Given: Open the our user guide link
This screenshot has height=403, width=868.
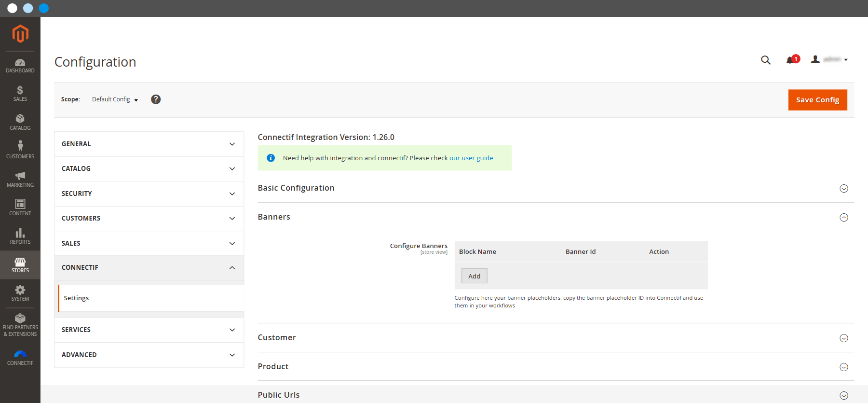Looking at the screenshot, I should pos(471,158).
